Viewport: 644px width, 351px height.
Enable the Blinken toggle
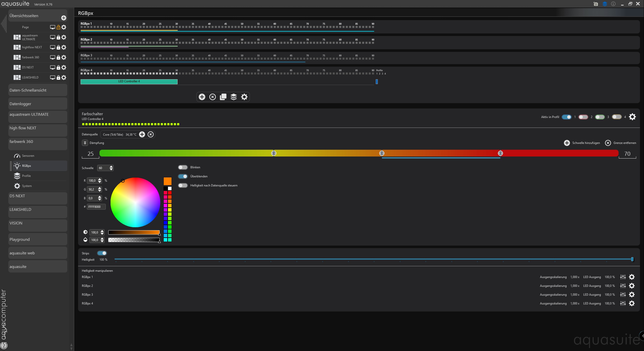coord(183,167)
